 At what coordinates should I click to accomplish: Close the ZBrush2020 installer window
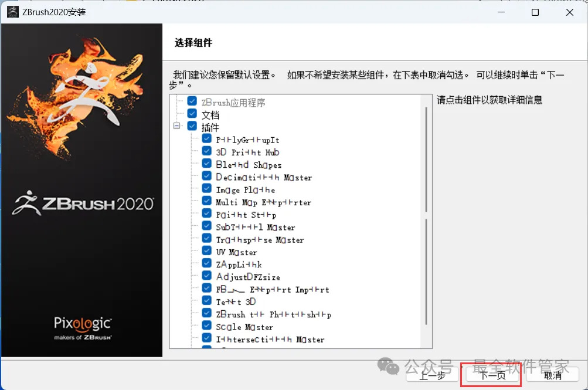coord(570,12)
